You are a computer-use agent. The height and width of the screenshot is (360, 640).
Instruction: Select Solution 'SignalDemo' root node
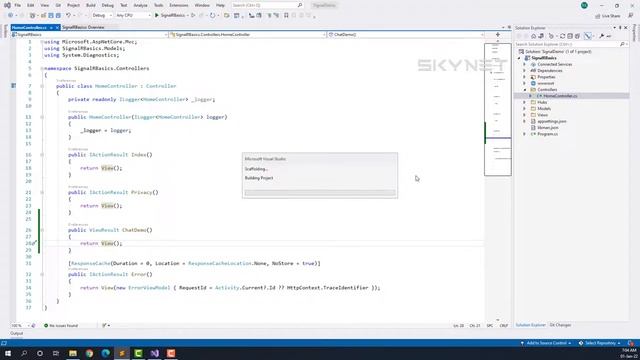558,51
